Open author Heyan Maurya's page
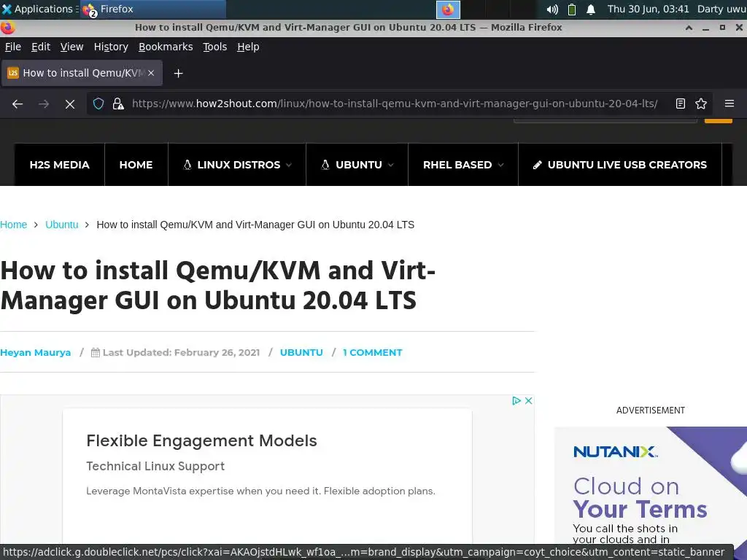The width and height of the screenshot is (747, 560). (x=35, y=353)
